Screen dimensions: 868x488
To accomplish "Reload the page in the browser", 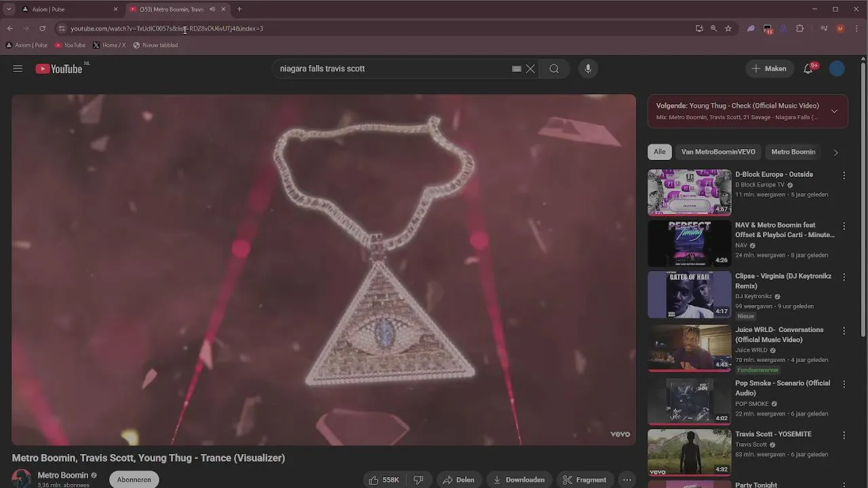I will click(42, 28).
